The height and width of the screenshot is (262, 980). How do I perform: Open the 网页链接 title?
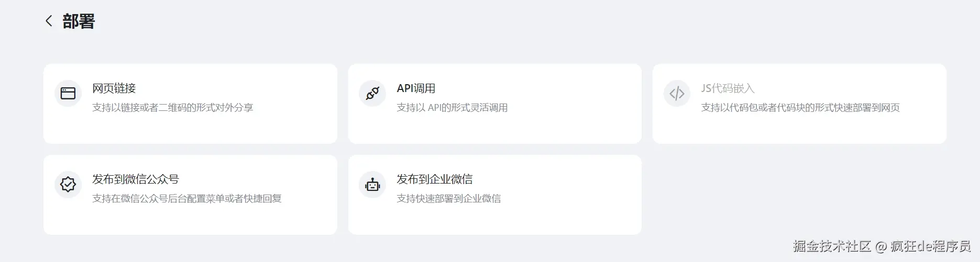click(114, 88)
